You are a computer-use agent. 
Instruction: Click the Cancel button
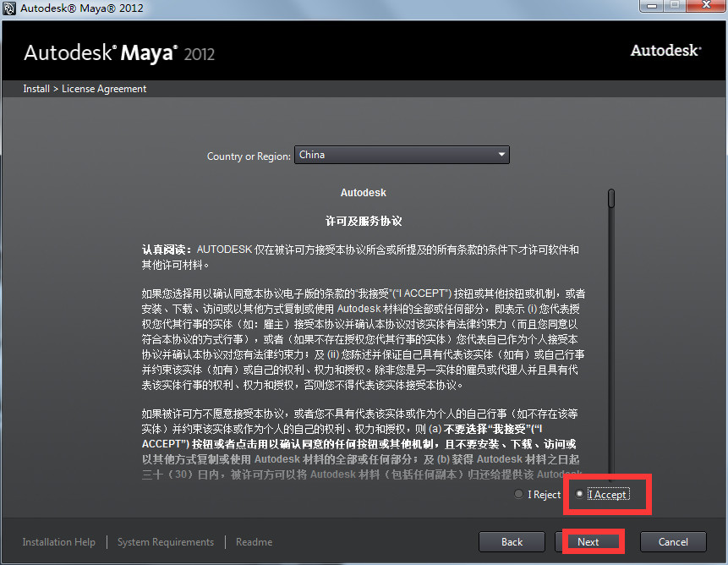(673, 542)
